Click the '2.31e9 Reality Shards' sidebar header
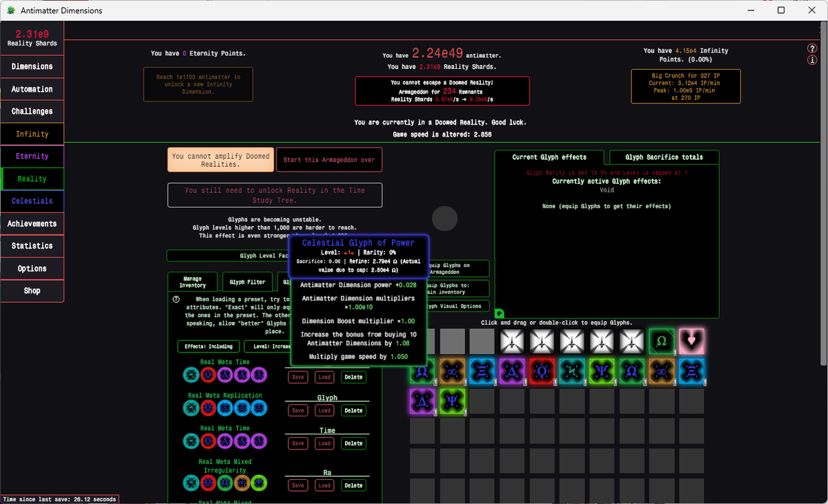Viewport: 828px width, 504px height. tap(32, 37)
